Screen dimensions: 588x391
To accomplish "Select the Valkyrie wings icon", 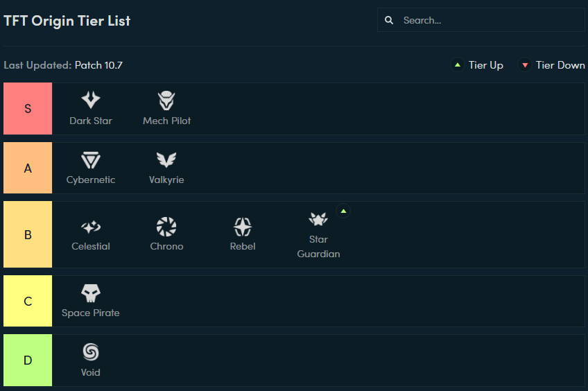I will point(166,159).
